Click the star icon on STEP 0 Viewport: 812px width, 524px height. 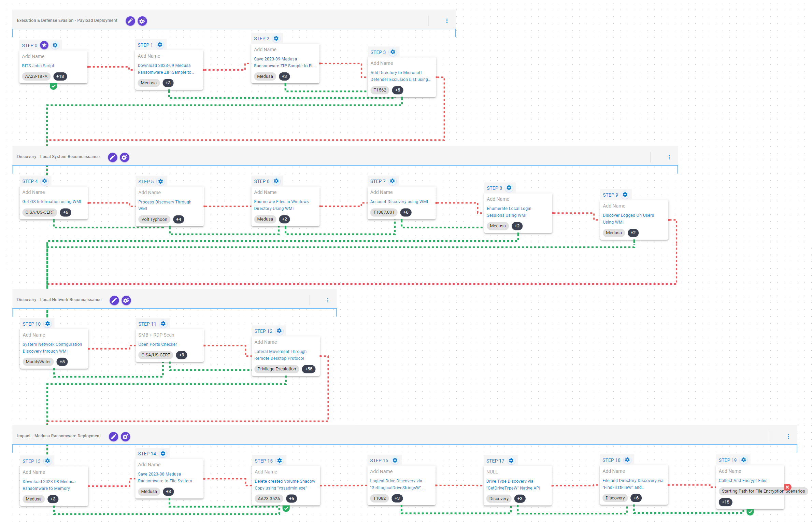[44, 45]
